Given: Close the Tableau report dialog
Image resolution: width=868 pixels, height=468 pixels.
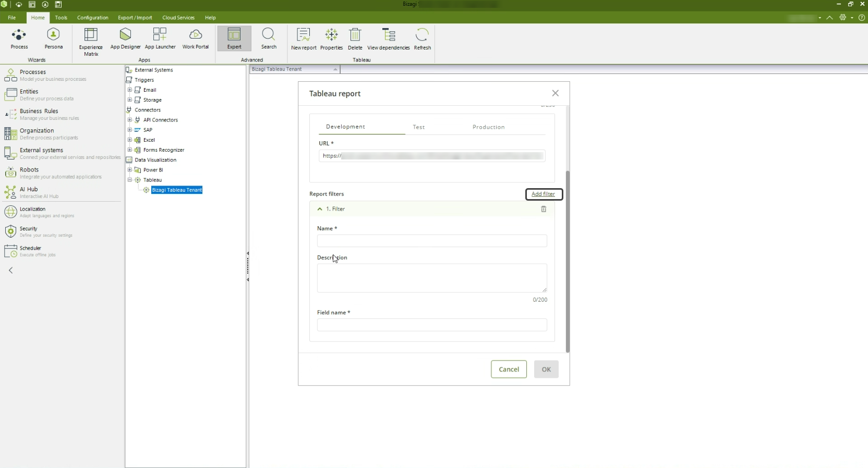Looking at the screenshot, I should coord(555,93).
